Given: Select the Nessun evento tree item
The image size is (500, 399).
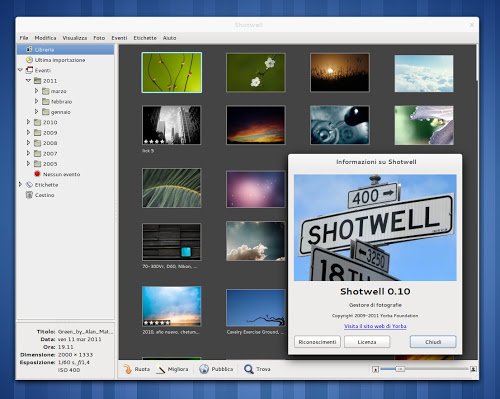Looking at the screenshot, I should 62,174.
